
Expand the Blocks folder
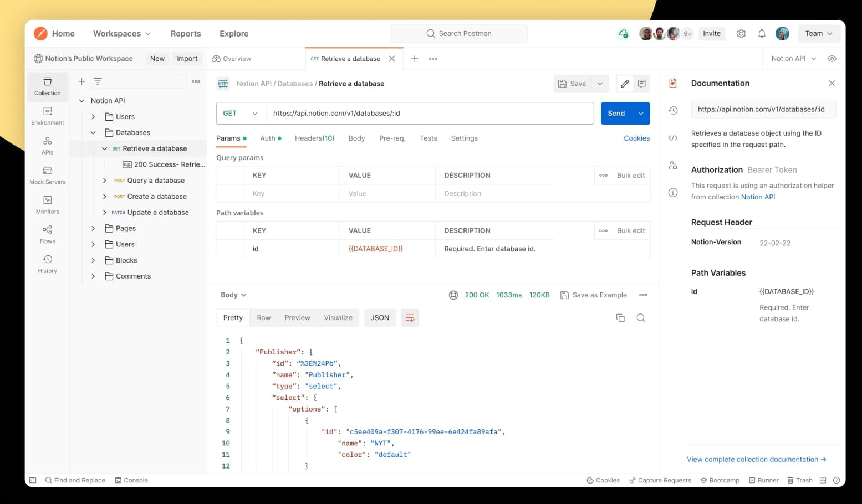click(93, 260)
